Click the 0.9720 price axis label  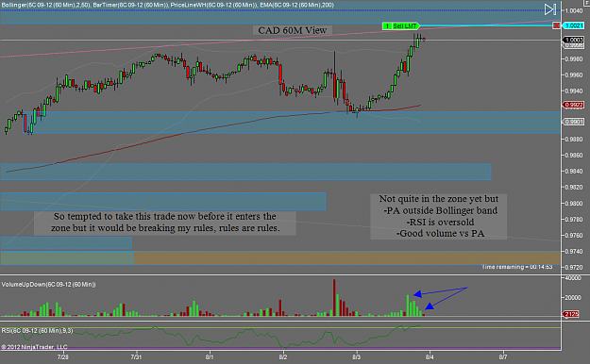(574, 268)
